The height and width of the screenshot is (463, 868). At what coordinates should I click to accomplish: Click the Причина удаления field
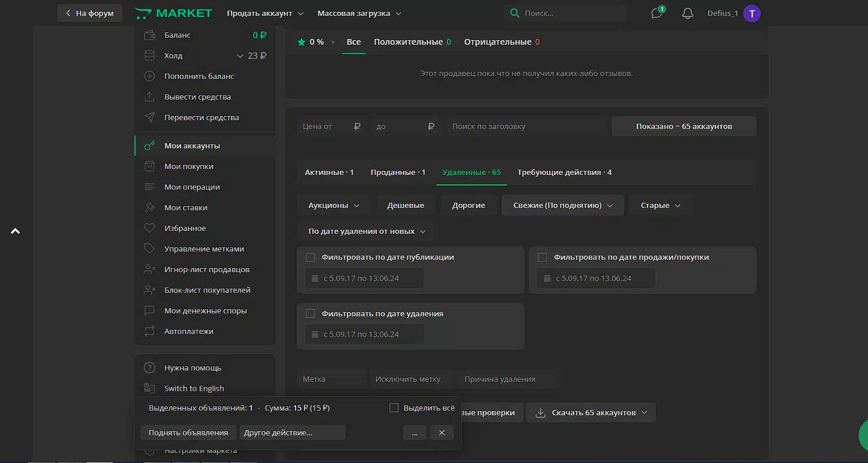coord(508,379)
